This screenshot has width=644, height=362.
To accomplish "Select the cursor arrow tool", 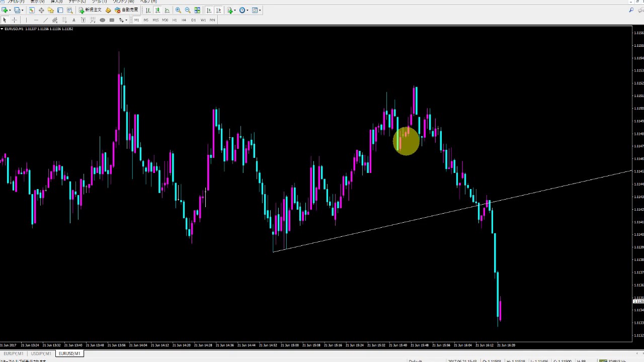I will coord(5,20).
